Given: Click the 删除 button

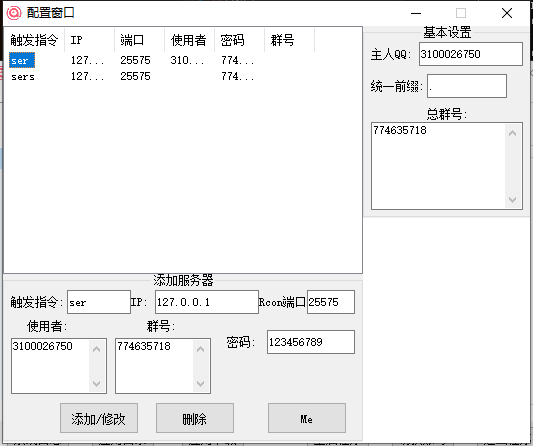Looking at the screenshot, I should pyautogui.click(x=195, y=418).
